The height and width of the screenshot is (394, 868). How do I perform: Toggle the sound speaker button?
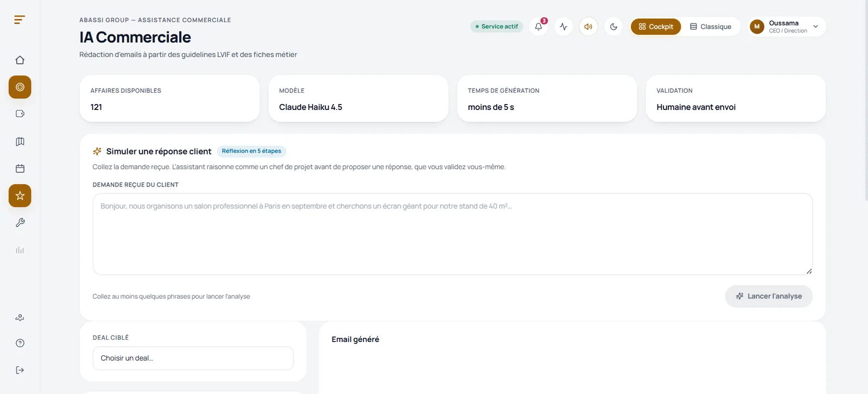[589, 27]
